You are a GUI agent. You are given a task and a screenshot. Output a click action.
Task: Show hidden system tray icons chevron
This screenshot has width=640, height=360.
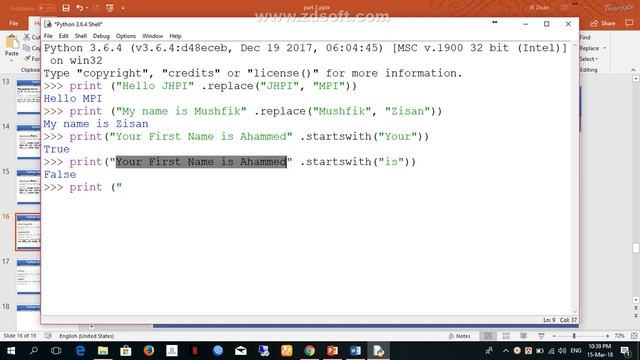pos(506,351)
